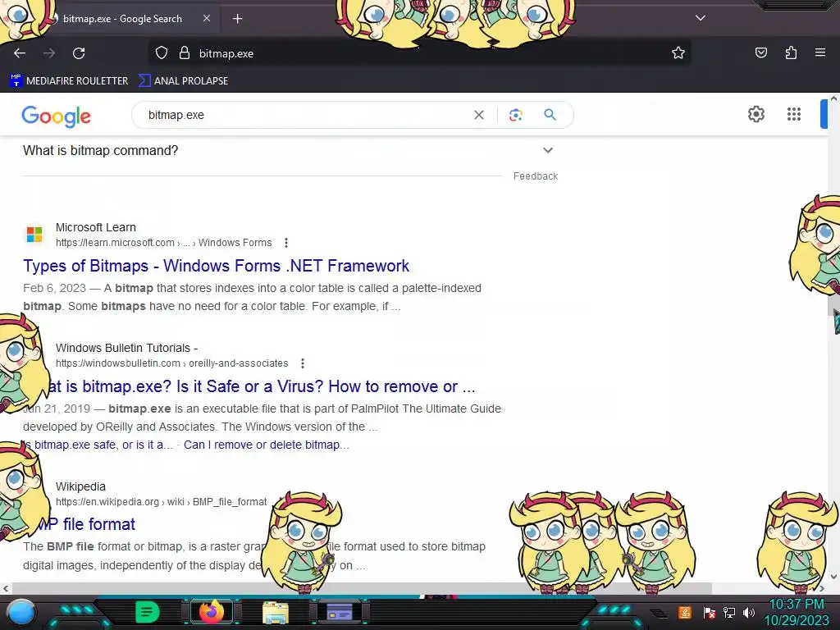This screenshot has height=630, width=840.
Task: Open 'Types of Bitmaps - Windows Forms' result
Action: [x=216, y=266]
